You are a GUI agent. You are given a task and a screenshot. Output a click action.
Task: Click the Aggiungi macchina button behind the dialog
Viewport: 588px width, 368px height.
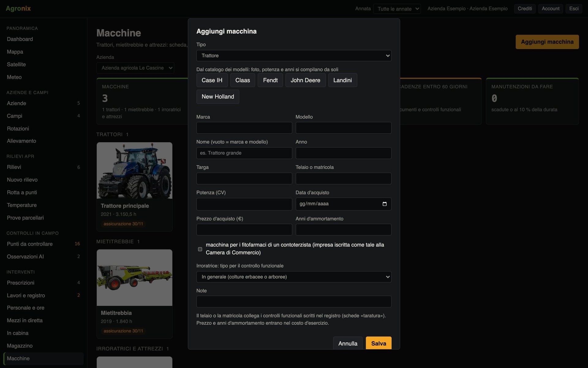pos(547,42)
